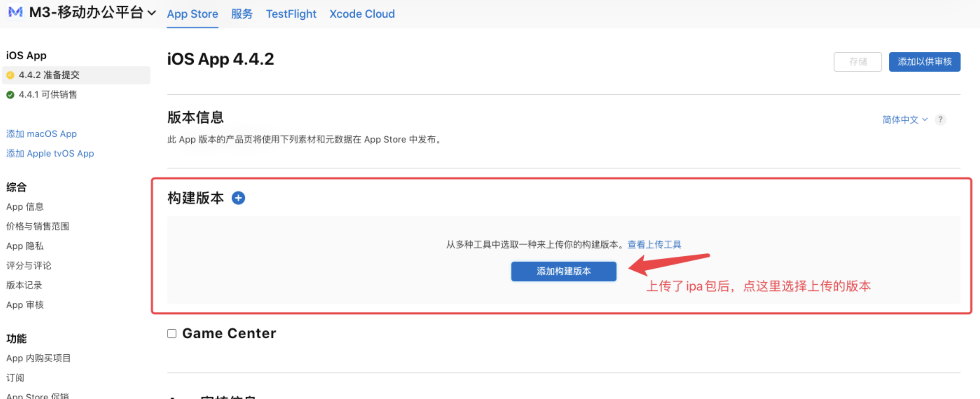Click the question mark help icon
Image resolution: width=980 pixels, height=399 pixels.
pos(940,119)
